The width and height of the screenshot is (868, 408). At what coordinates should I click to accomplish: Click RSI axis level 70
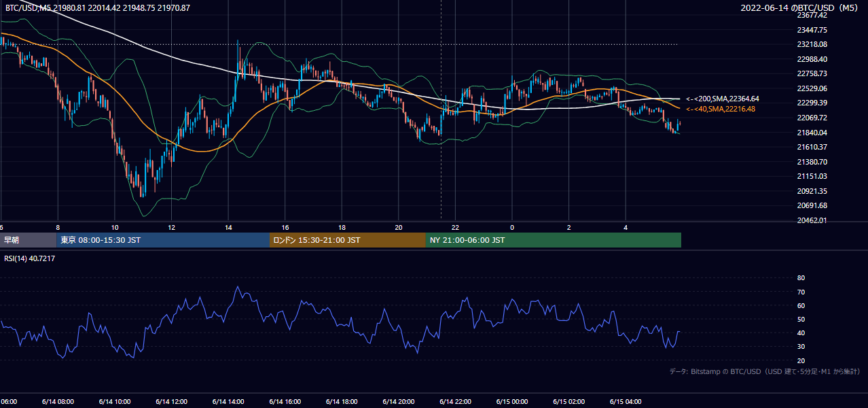801,292
